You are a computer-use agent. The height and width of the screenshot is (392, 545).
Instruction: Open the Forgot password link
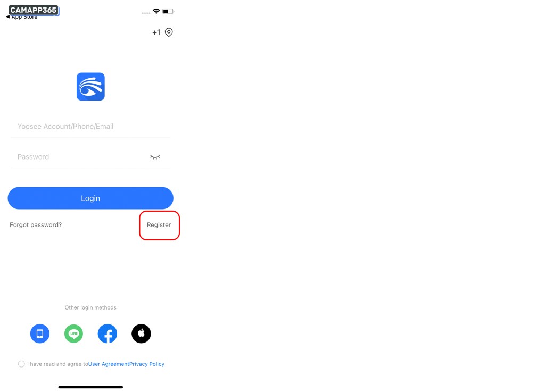[x=36, y=225]
